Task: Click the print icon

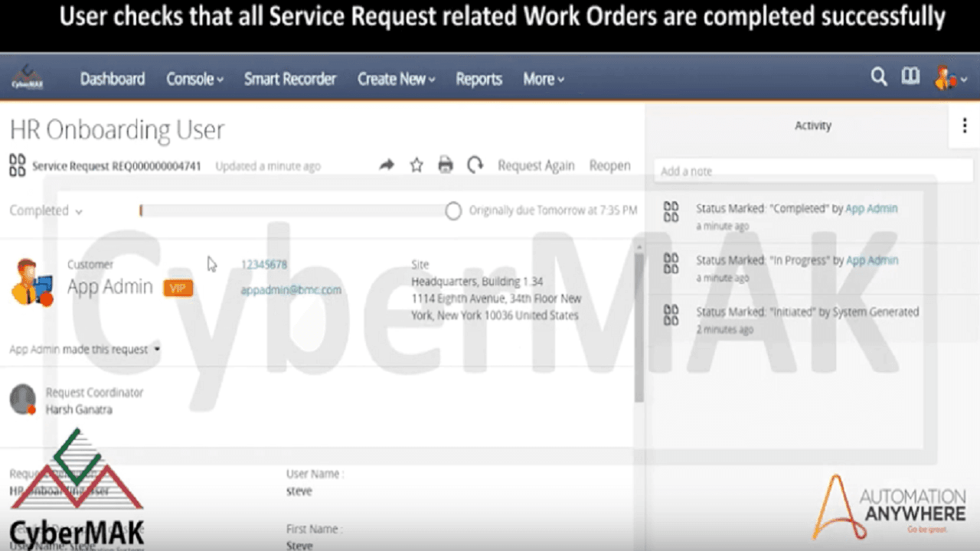Action: [x=446, y=165]
